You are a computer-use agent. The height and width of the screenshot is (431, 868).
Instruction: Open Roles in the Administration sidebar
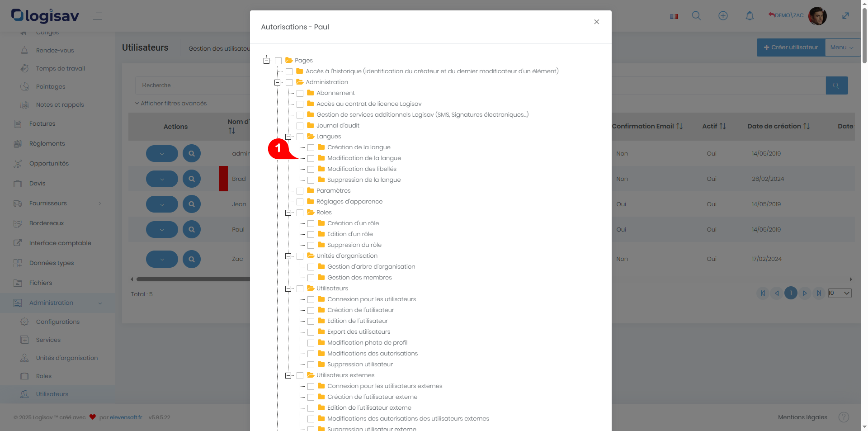[x=44, y=376]
